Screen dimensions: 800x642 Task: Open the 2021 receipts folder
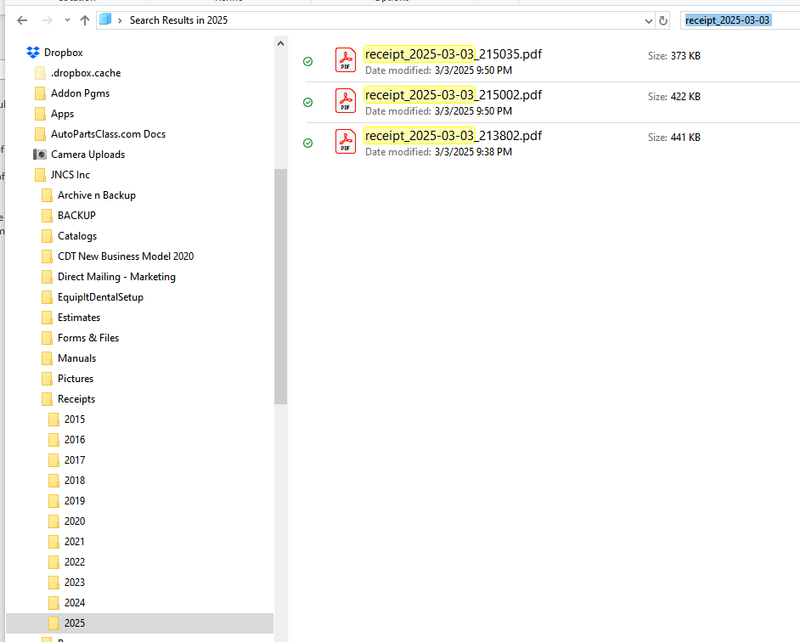coord(74,542)
